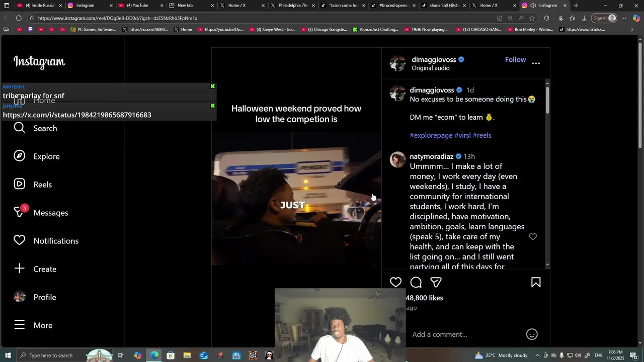Image resolution: width=644 pixels, height=362 pixels.
Task: Open Task View on taskbar
Action: coord(121,355)
